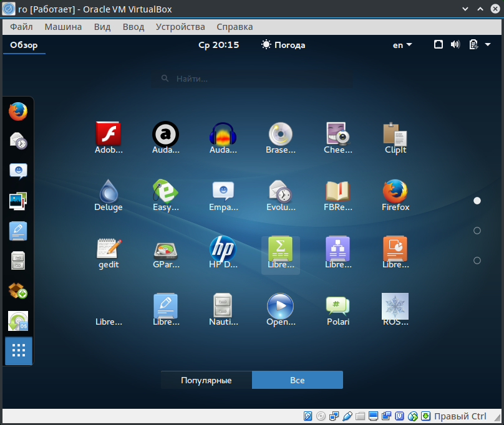Open gedit text editor
504x425 pixels.
click(109, 252)
